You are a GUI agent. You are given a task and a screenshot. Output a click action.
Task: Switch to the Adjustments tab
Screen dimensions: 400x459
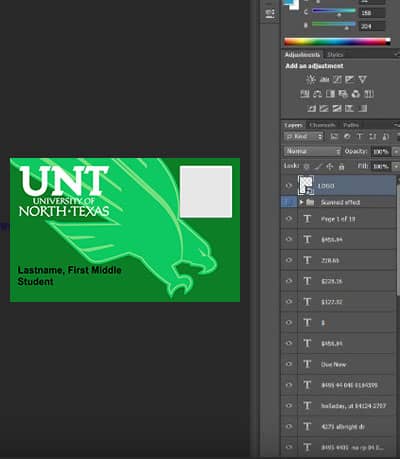pos(302,55)
